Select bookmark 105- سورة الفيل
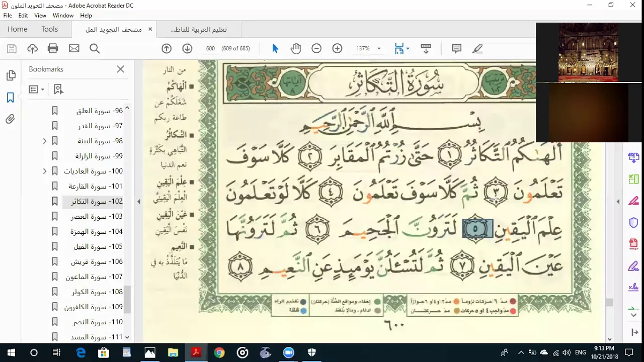Viewport: 644px width, 362px height. pyautogui.click(x=98, y=246)
